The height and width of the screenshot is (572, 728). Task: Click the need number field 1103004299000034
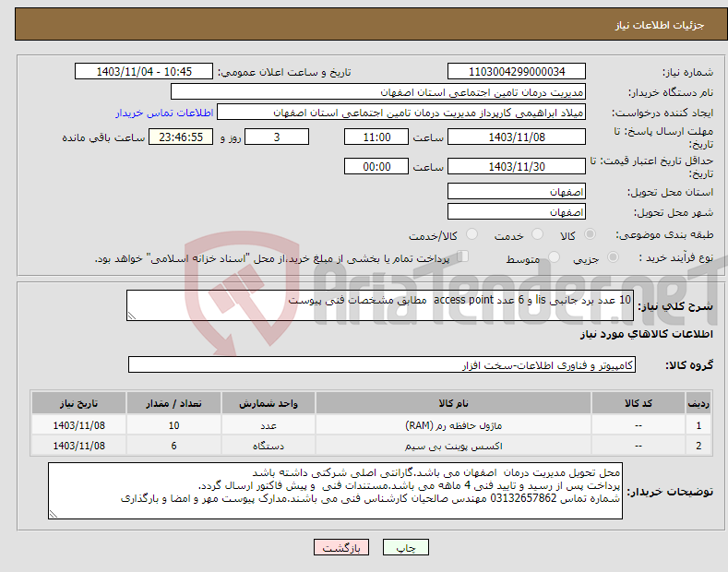click(517, 72)
